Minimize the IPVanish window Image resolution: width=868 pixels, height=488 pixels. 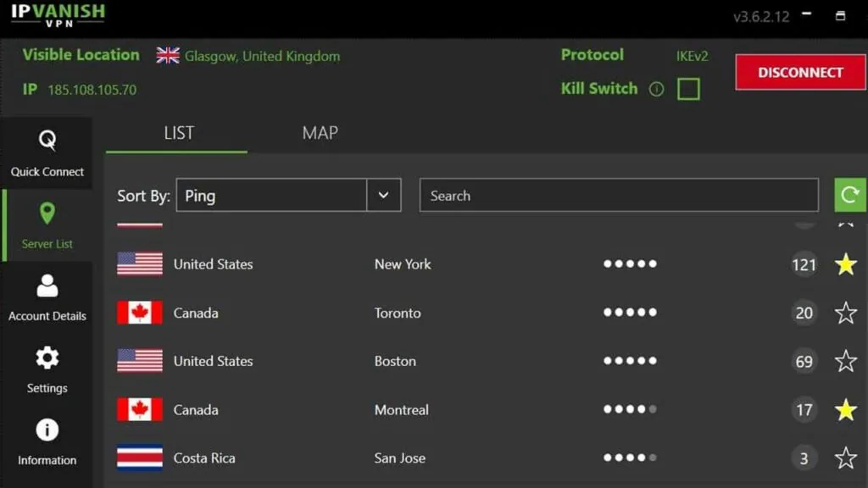pyautogui.click(x=807, y=14)
